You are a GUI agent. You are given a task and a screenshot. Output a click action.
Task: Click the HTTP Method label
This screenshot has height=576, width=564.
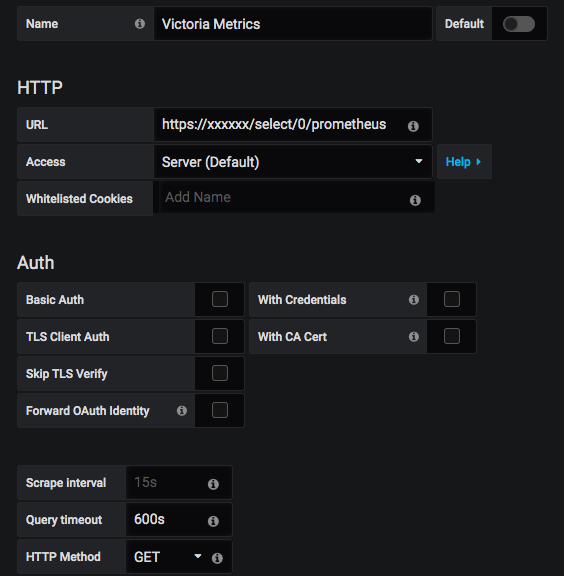63,557
